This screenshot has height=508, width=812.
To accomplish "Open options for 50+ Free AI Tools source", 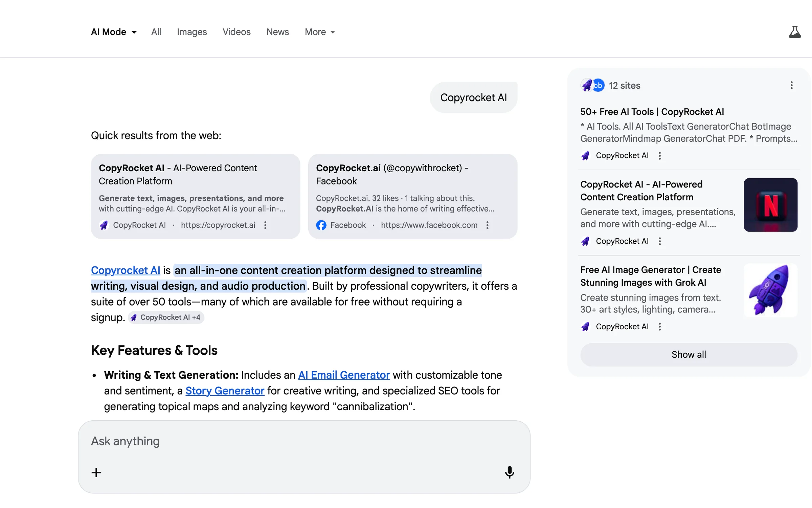I will (x=659, y=156).
